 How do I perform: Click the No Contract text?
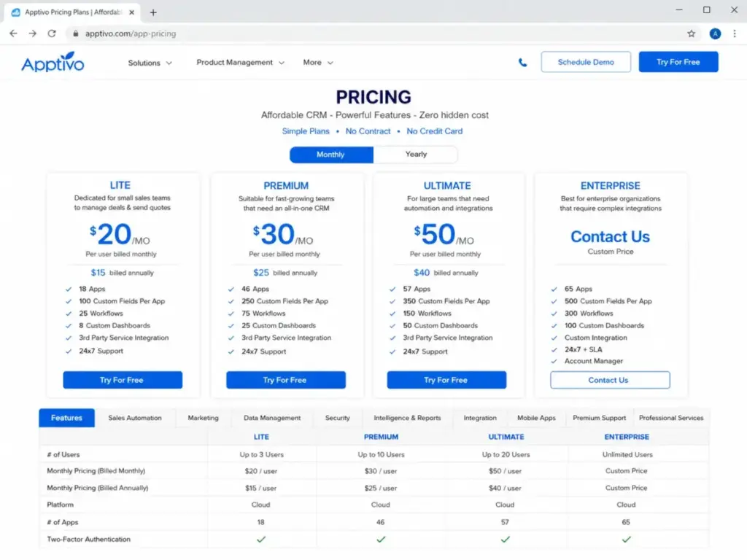pos(368,131)
